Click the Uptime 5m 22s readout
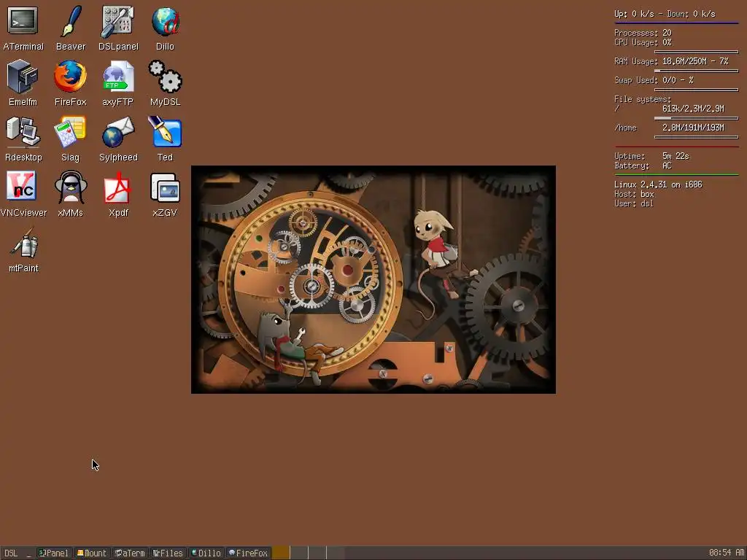 [x=651, y=156]
